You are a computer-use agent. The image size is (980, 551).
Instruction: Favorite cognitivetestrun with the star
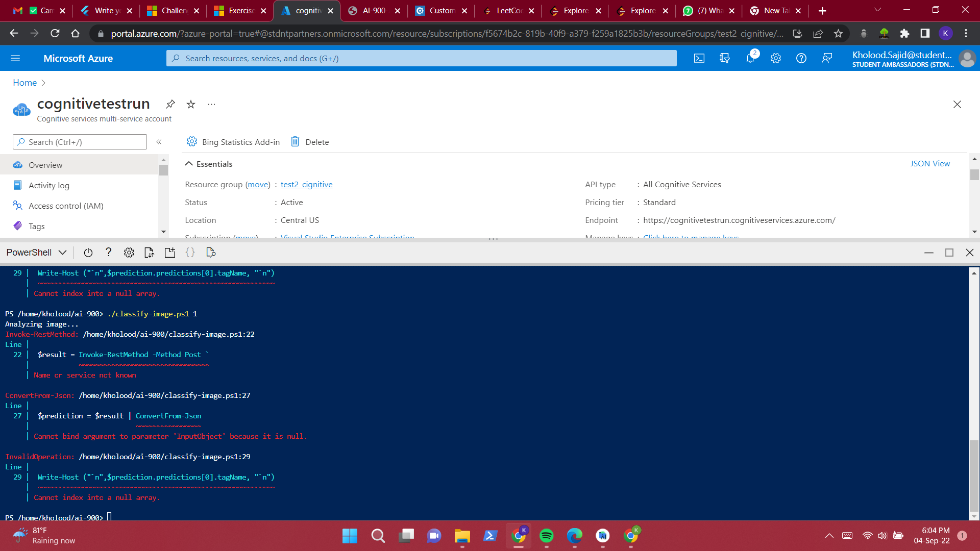tap(190, 104)
